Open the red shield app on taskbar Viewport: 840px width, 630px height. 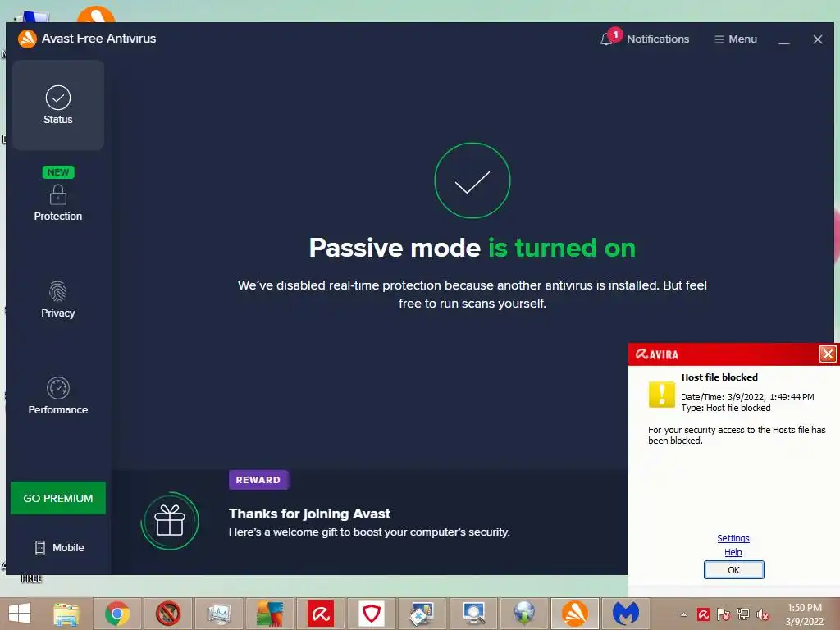coord(372,614)
